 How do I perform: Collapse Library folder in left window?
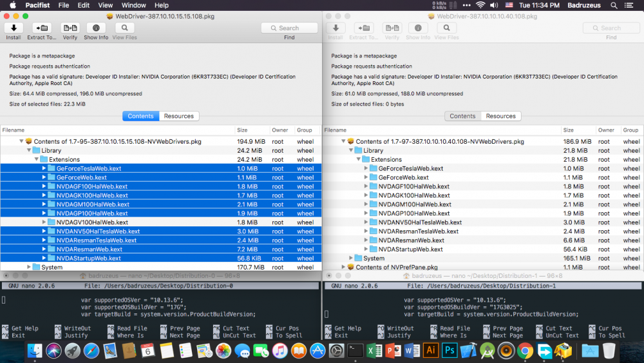[29, 150]
